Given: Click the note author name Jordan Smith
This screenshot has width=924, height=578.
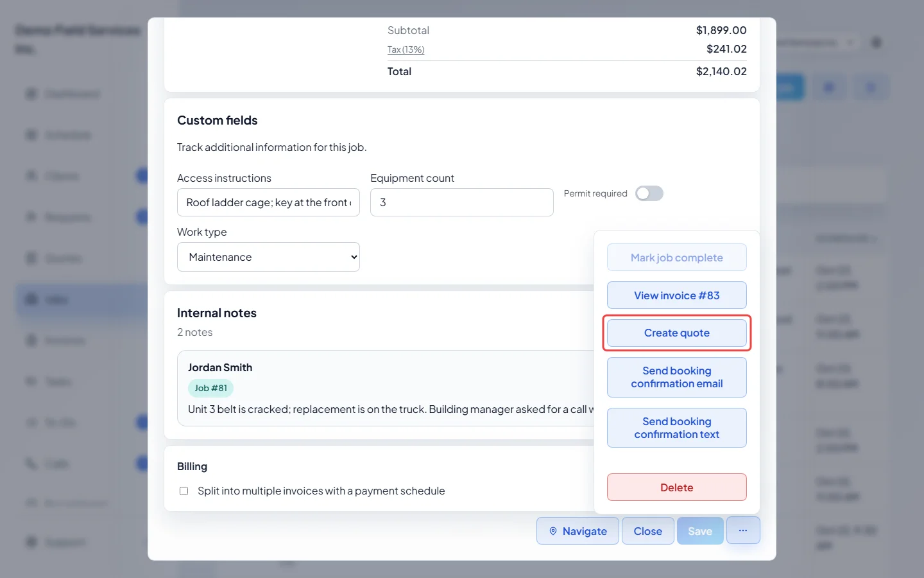Looking at the screenshot, I should point(220,367).
